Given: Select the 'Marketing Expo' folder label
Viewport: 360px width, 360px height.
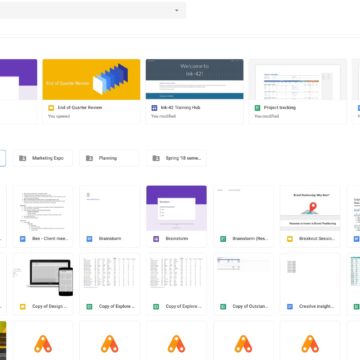Looking at the screenshot, I should 48,158.
